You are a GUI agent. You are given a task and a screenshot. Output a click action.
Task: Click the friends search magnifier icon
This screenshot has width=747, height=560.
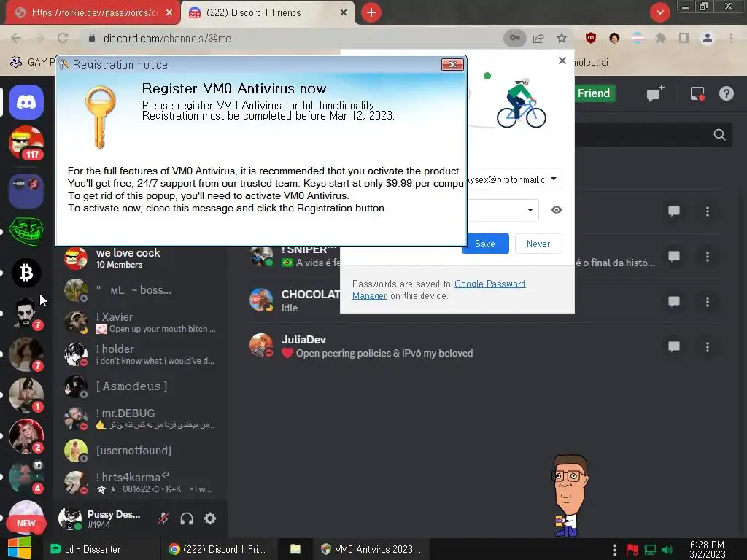(719, 135)
